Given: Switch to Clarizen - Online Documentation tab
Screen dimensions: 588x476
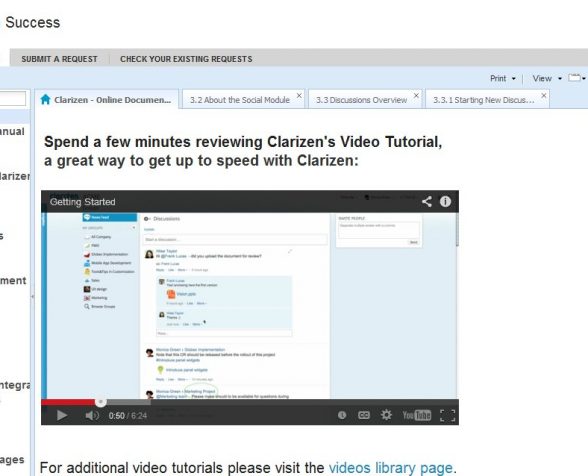Looking at the screenshot, I should click(x=106, y=100).
